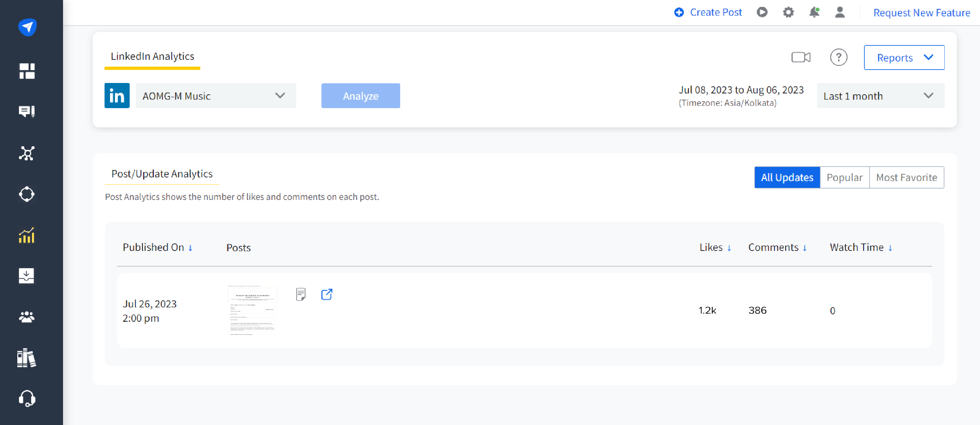The height and width of the screenshot is (425, 980).
Task: Click the question mark help icon
Action: [x=838, y=57]
